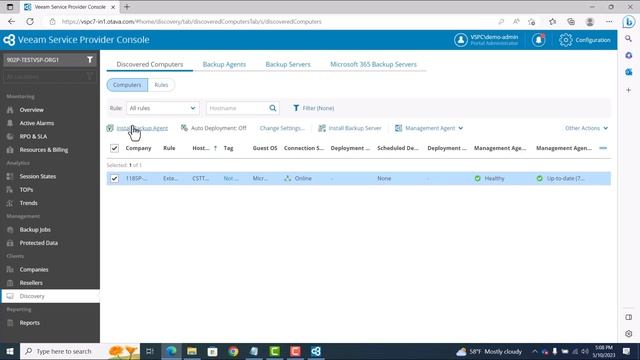Open Reports section

coord(30,323)
